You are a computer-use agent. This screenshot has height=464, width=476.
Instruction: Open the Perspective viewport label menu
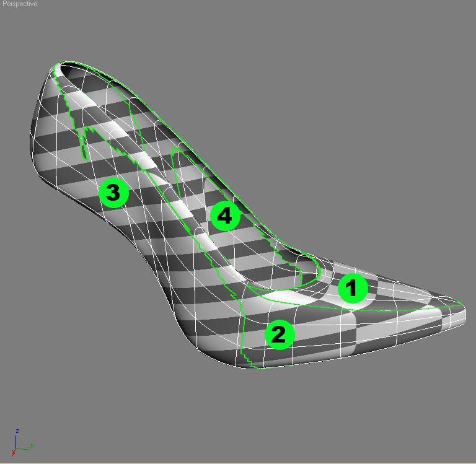pyautogui.click(x=20, y=4)
